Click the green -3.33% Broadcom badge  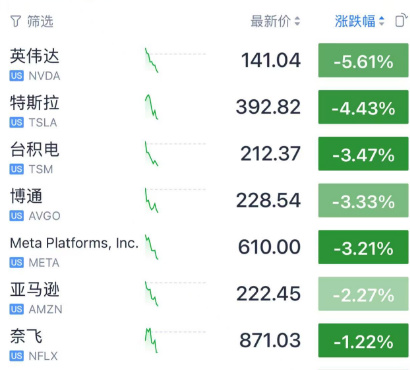tap(363, 200)
